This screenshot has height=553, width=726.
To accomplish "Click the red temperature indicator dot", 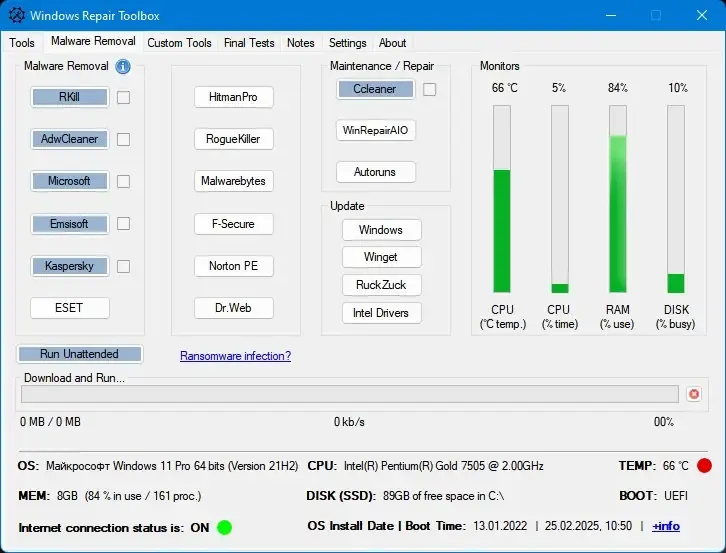I will click(704, 465).
